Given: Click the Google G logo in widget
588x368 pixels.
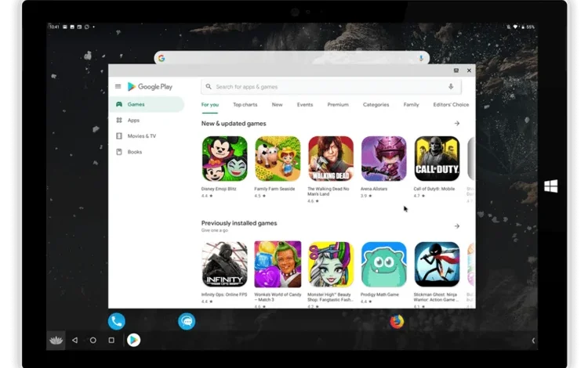Looking at the screenshot, I should click(x=162, y=58).
